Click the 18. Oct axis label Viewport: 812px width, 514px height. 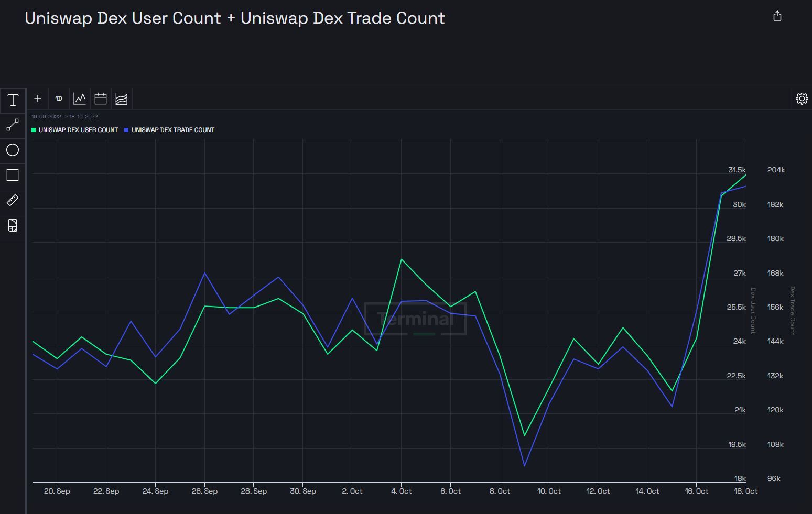(x=745, y=491)
